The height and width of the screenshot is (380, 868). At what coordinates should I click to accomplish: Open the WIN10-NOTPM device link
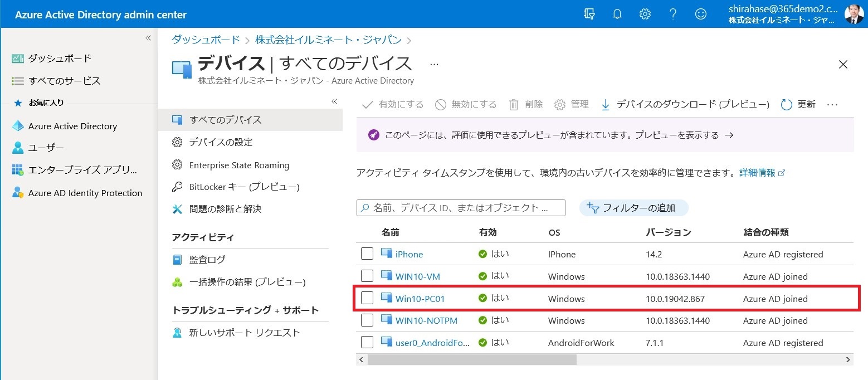426,320
